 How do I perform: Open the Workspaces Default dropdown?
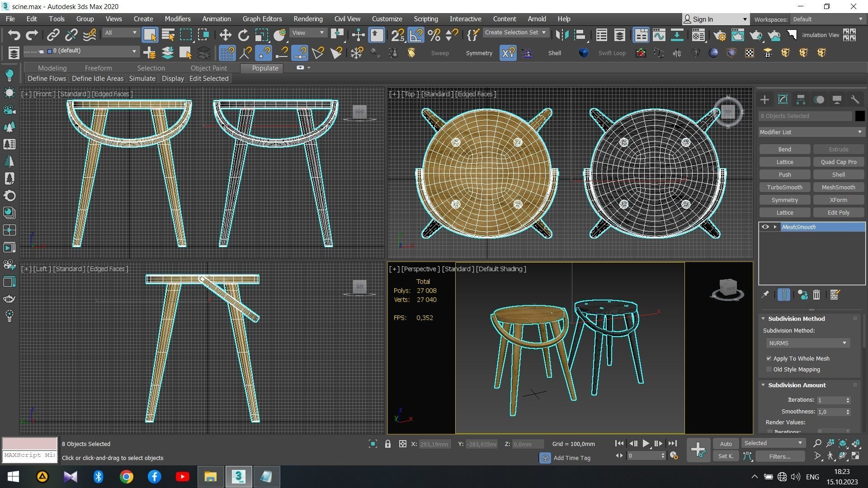(x=827, y=19)
